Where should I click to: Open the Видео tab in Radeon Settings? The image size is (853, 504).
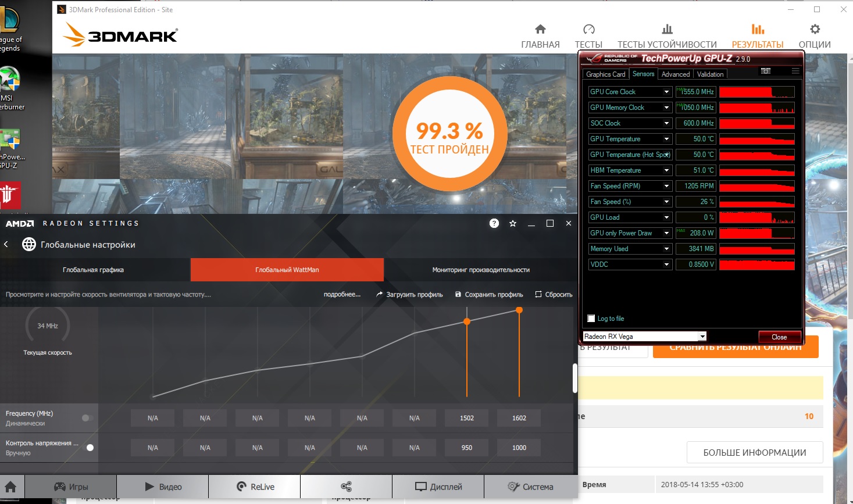click(x=163, y=487)
